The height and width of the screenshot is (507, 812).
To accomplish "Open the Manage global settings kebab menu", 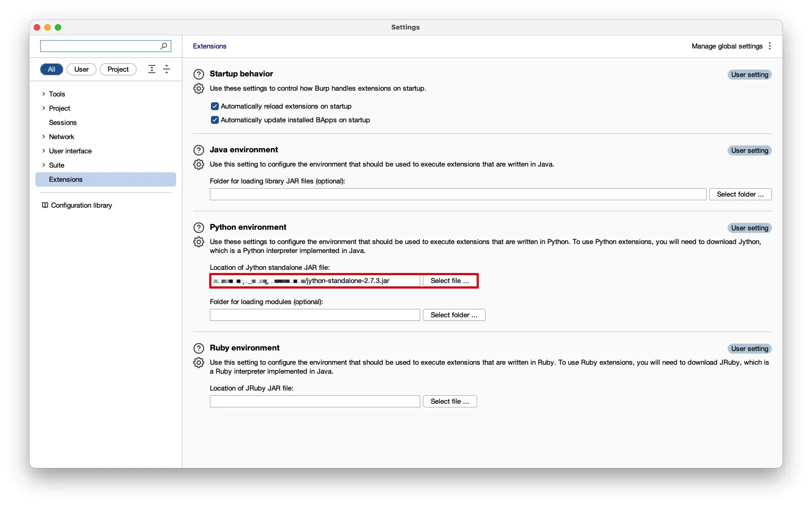I will pos(770,46).
